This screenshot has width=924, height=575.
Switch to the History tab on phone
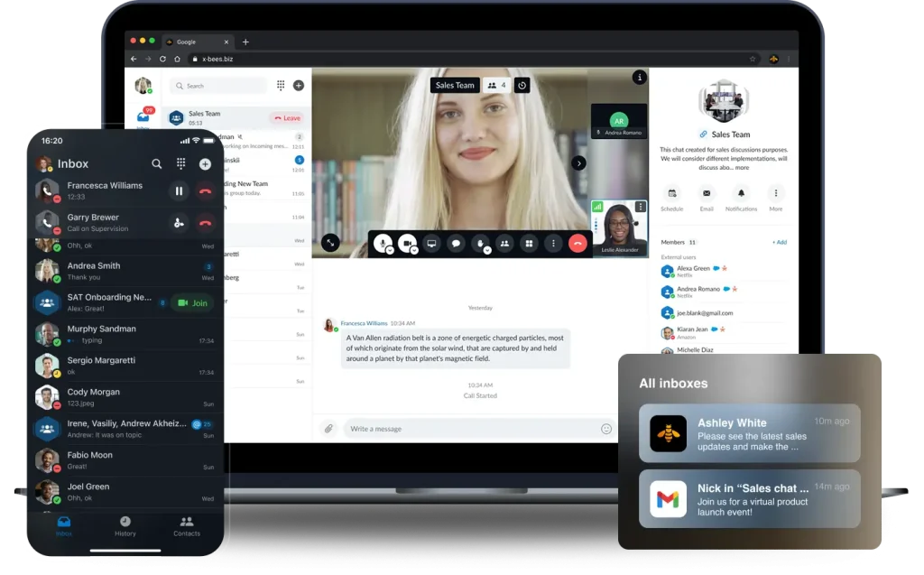click(125, 525)
